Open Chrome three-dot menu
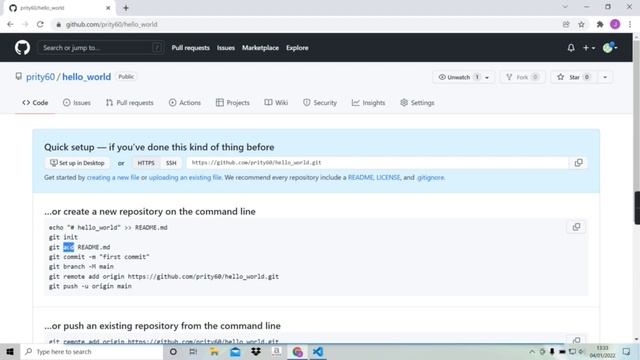 (630, 24)
